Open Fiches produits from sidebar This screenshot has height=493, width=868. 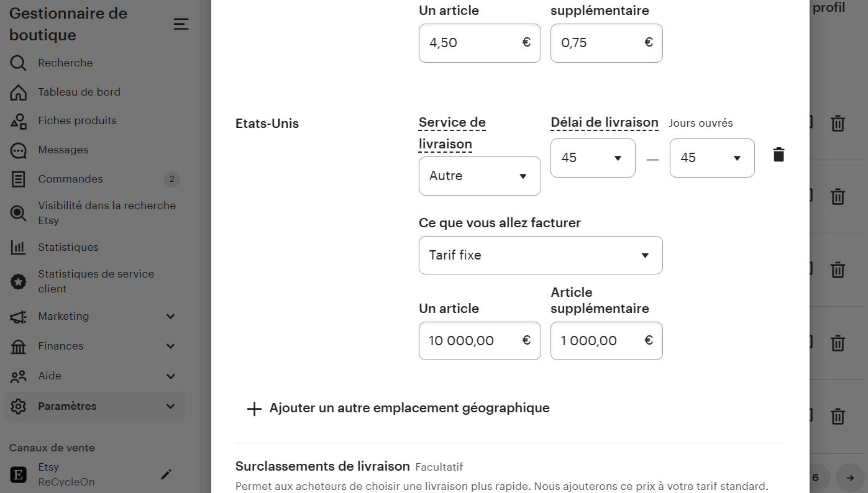pyautogui.click(x=77, y=121)
